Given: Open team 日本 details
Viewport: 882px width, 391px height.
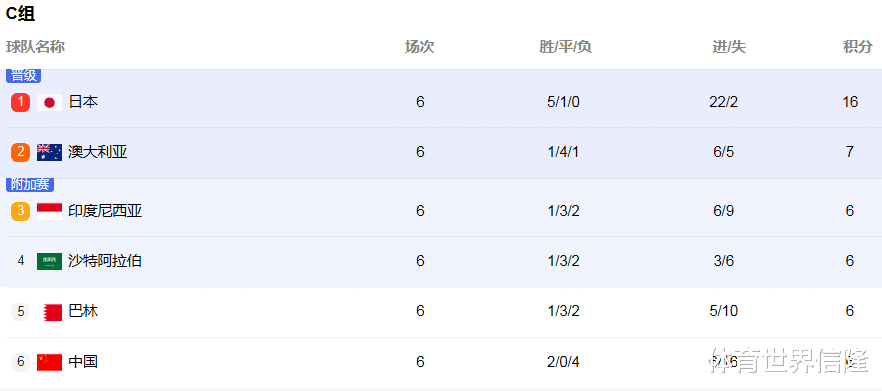Looking at the screenshot, I should [x=83, y=102].
